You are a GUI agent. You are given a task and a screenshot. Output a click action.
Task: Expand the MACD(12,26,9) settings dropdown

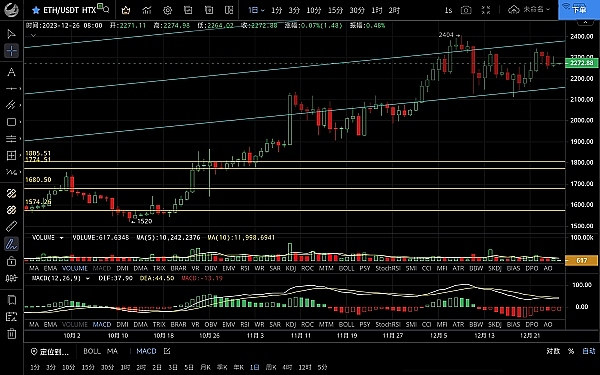pyautogui.click(x=88, y=278)
